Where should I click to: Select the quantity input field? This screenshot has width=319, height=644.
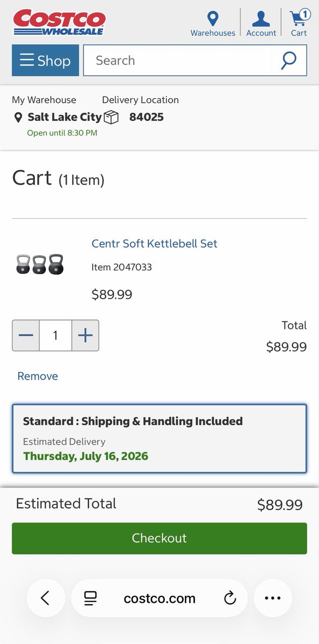(55, 335)
